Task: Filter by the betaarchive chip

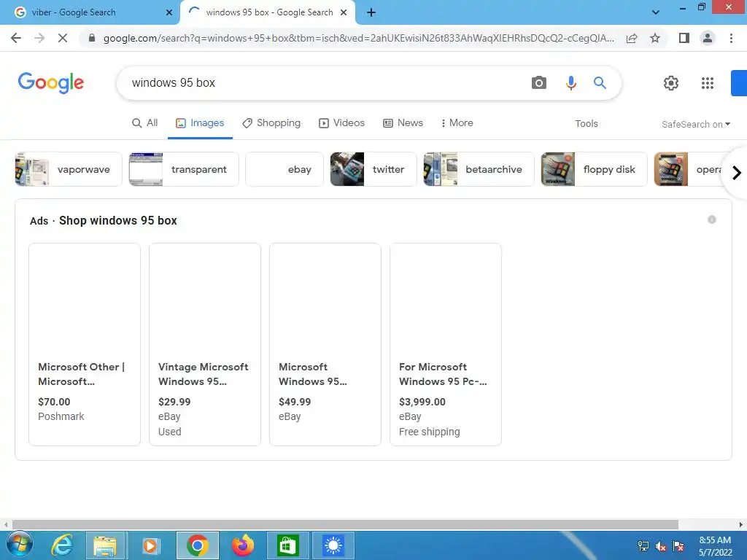Action: [479, 169]
